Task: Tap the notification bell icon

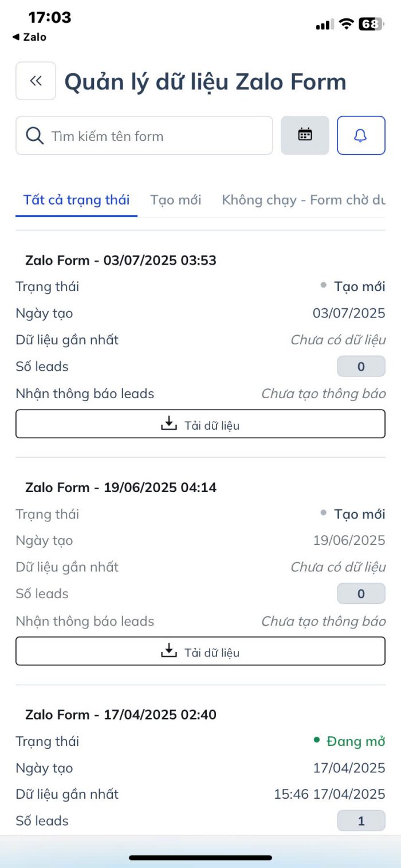Action: (x=361, y=135)
